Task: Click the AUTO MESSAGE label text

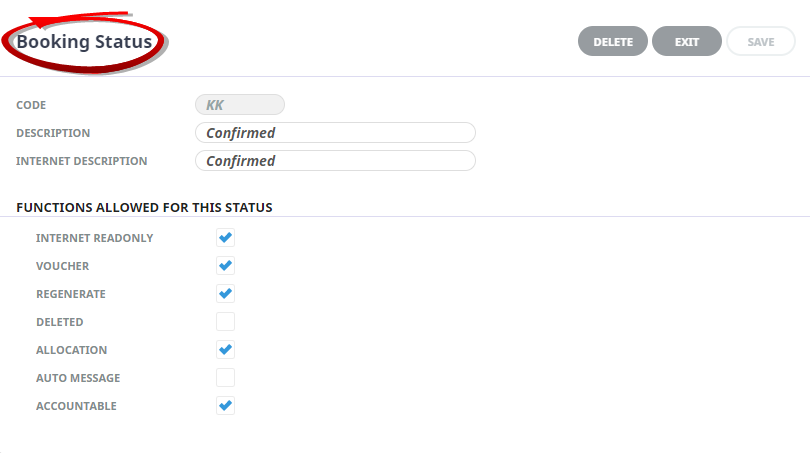Action: click(x=78, y=378)
